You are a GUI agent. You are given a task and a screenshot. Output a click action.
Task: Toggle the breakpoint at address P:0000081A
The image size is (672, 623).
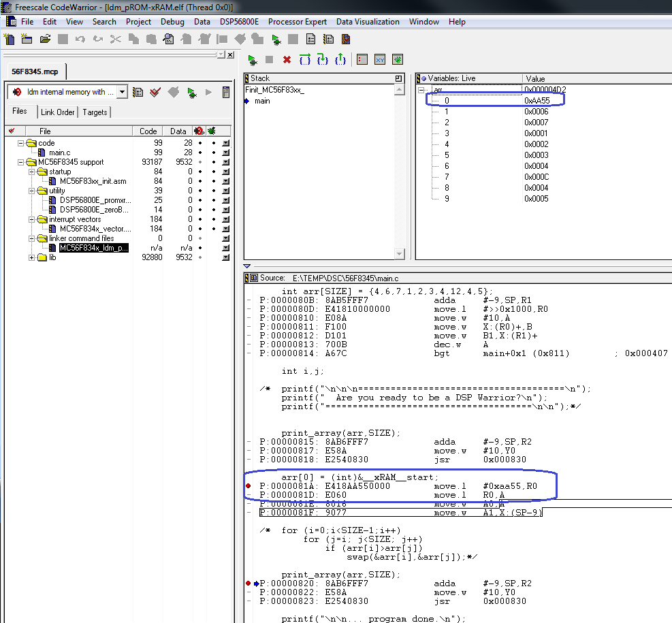click(x=249, y=485)
